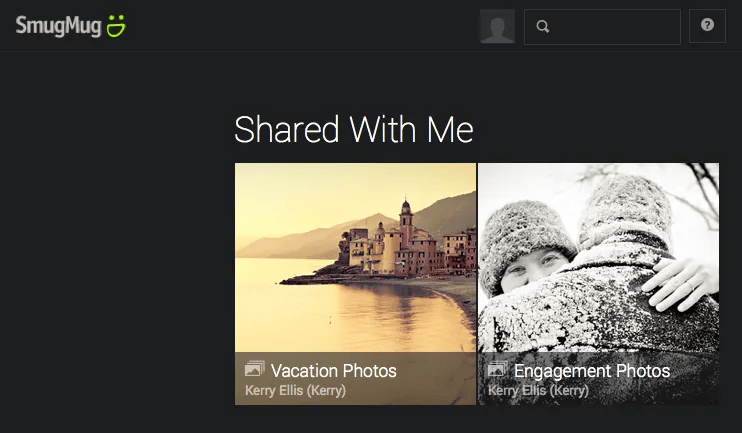Open help via question mark button
This screenshot has width=742, height=433.
[707, 26]
